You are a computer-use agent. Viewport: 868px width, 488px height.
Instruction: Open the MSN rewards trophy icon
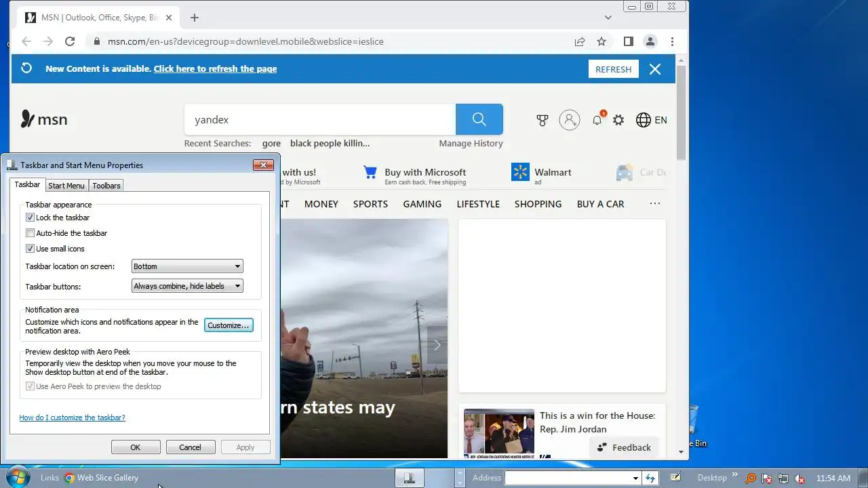click(x=542, y=120)
